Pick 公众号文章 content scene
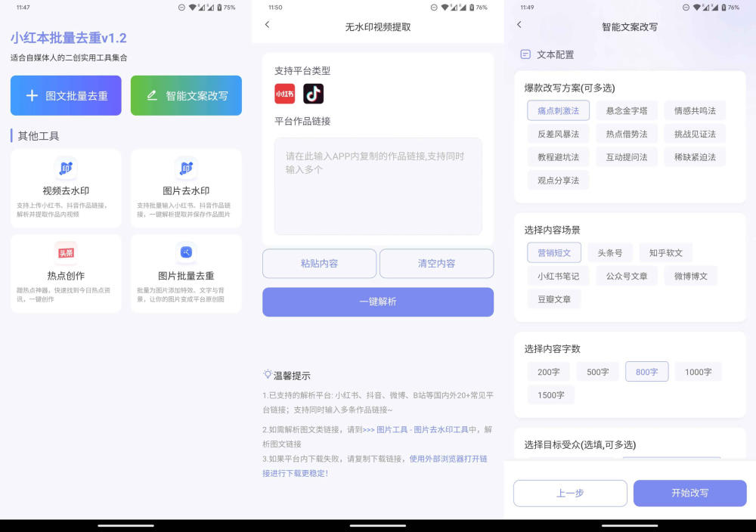The height and width of the screenshot is (532, 756). click(627, 276)
